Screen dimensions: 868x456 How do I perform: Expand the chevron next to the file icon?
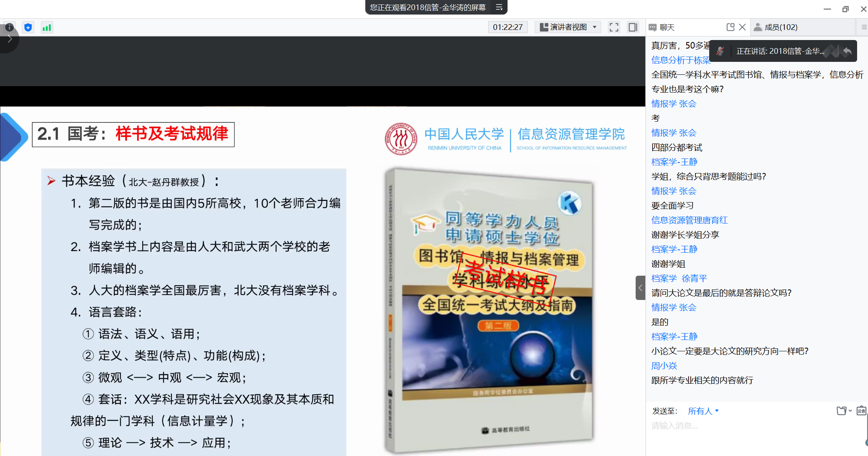click(x=850, y=411)
